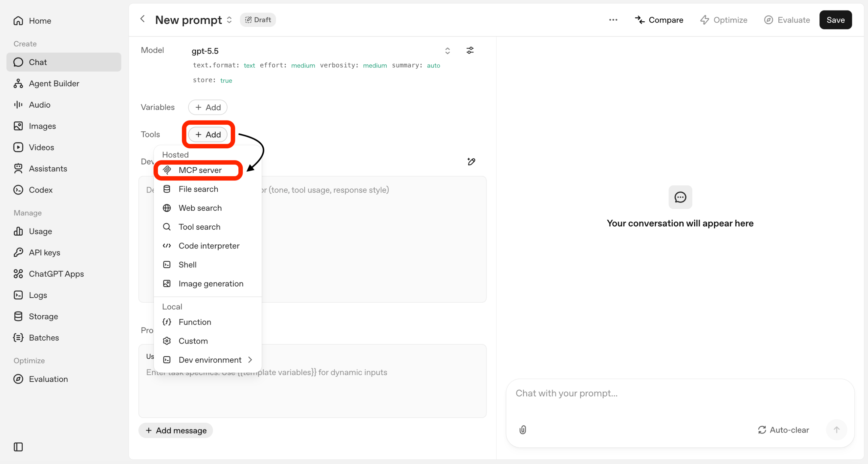Open the New prompt title dropdown
This screenshot has width=868, height=464.
pos(229,20)
